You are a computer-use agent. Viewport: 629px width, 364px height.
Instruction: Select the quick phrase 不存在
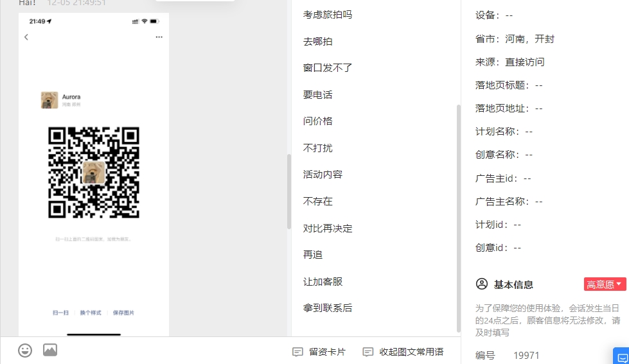[x=317, y=202]
